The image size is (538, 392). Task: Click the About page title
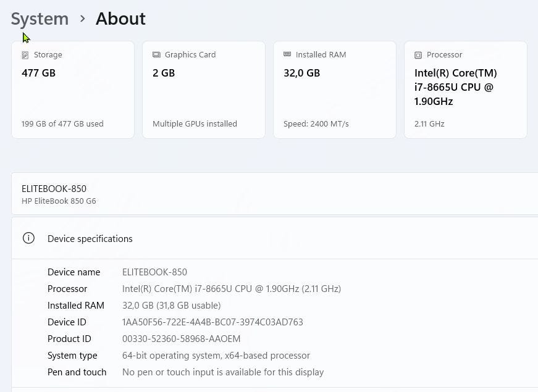click(x=120, y=19)
